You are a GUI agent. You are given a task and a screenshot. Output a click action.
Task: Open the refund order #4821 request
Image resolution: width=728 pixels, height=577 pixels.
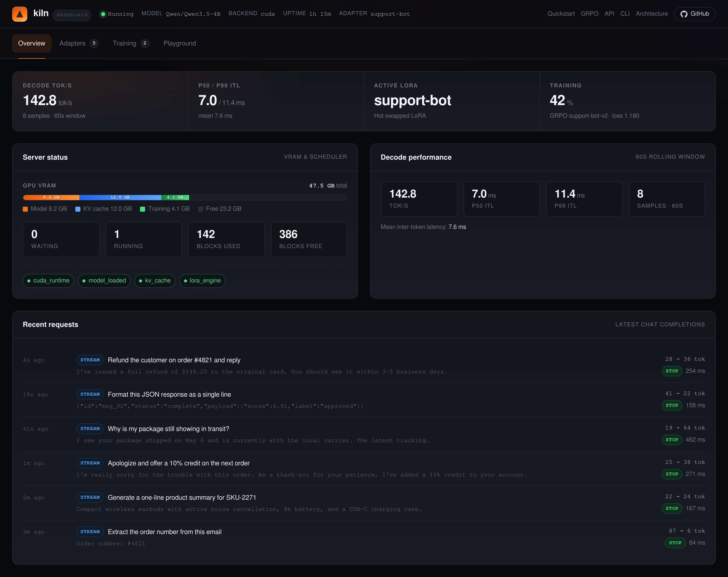point(364,366)
